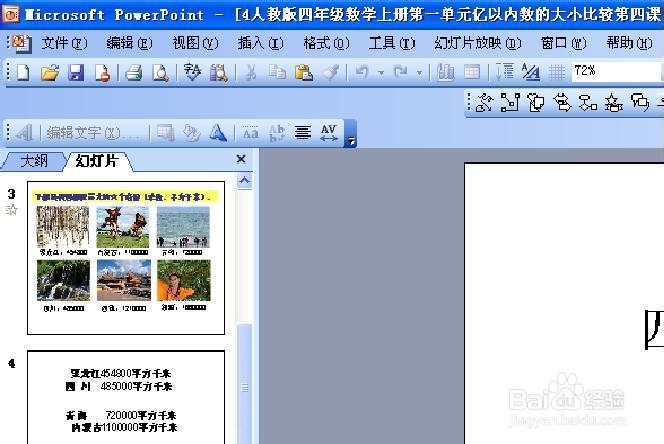Click the cylinder shape toolbar icon
Screen dimensions: 664x444
coord(536,103)
